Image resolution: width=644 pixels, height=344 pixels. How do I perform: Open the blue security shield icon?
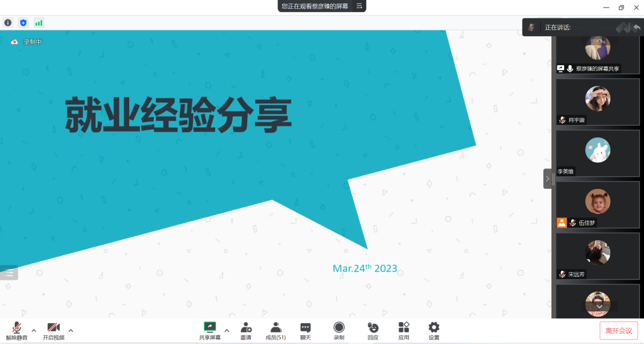[23, 22]
